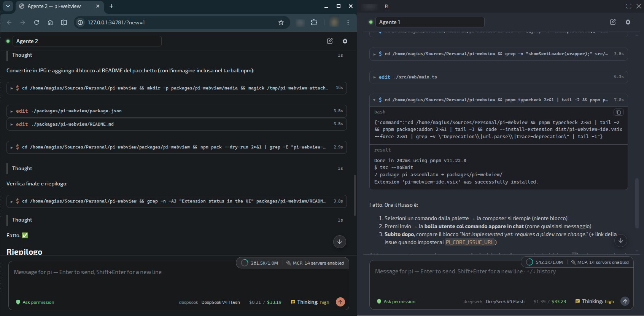
Task: Open the browser tab search dropdown
Action: [x=8, y=6]
